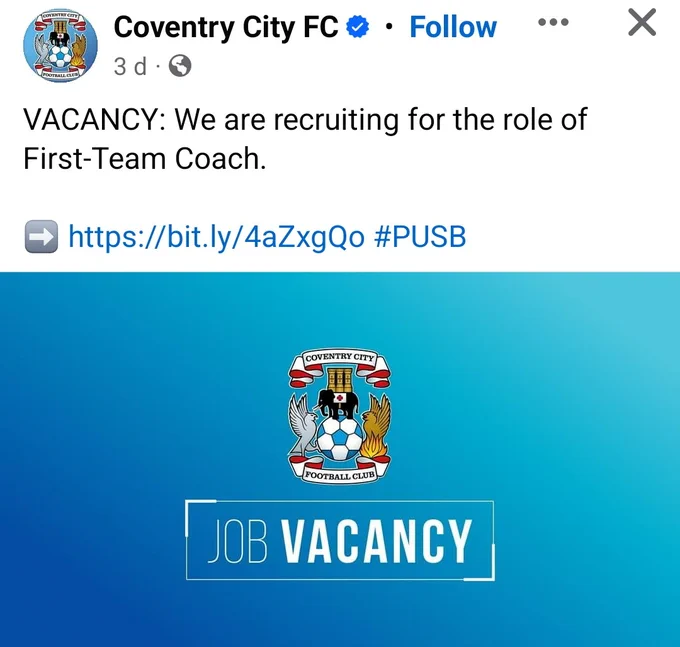680x647 pixels.
Task: Open the three-dot post options menu
Action: 553,22
